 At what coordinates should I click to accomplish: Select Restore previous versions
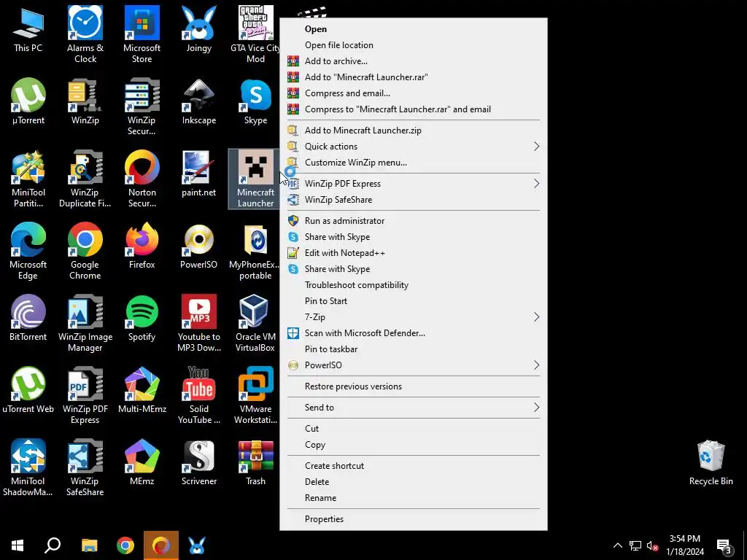coord(414,386)
